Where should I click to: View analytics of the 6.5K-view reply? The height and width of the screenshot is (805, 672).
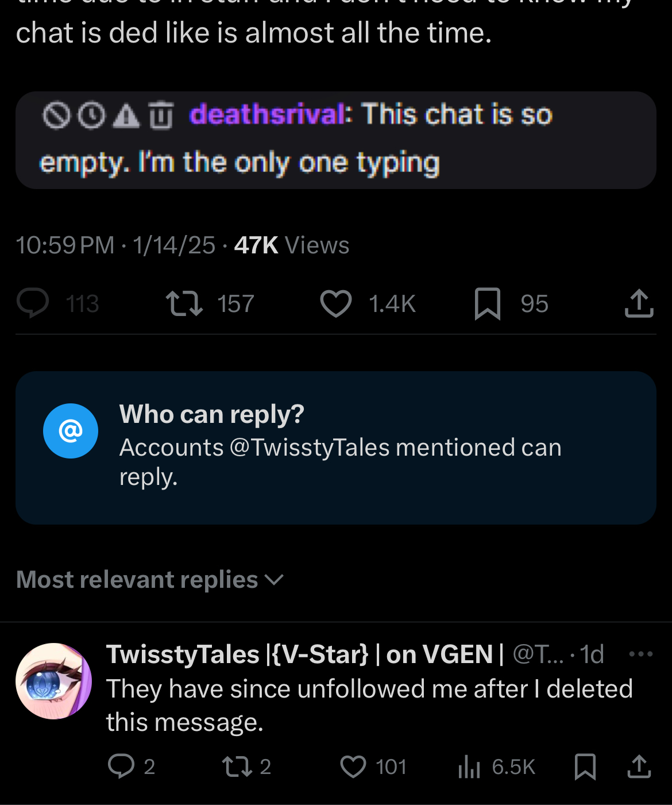[x=469, y=767]
